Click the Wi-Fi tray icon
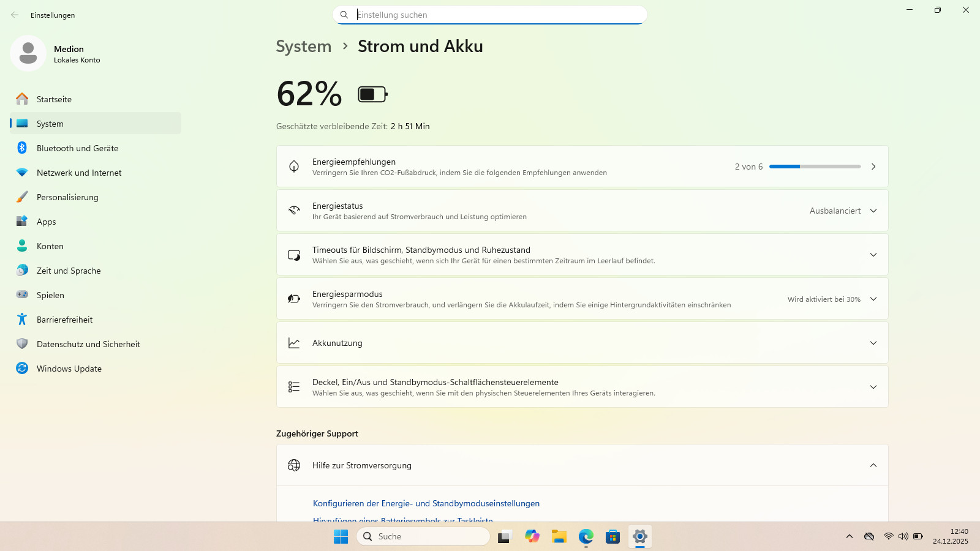980x551 pixels. click(888, 536)
